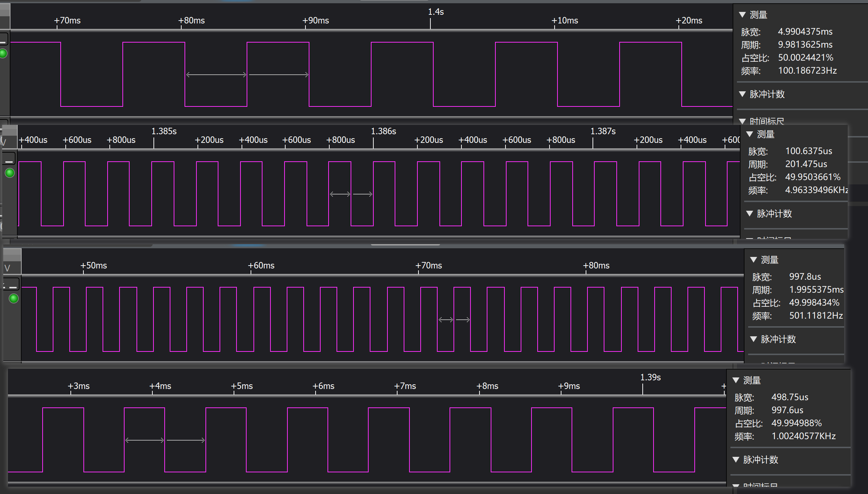Select frequency value 501.11812Hz
868x494 pixels.
(x=816, y=316)
